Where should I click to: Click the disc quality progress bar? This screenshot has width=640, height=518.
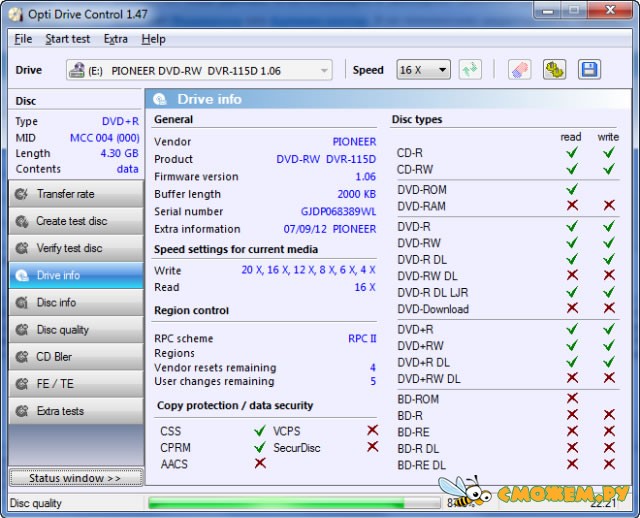click(x=295, y=503)
